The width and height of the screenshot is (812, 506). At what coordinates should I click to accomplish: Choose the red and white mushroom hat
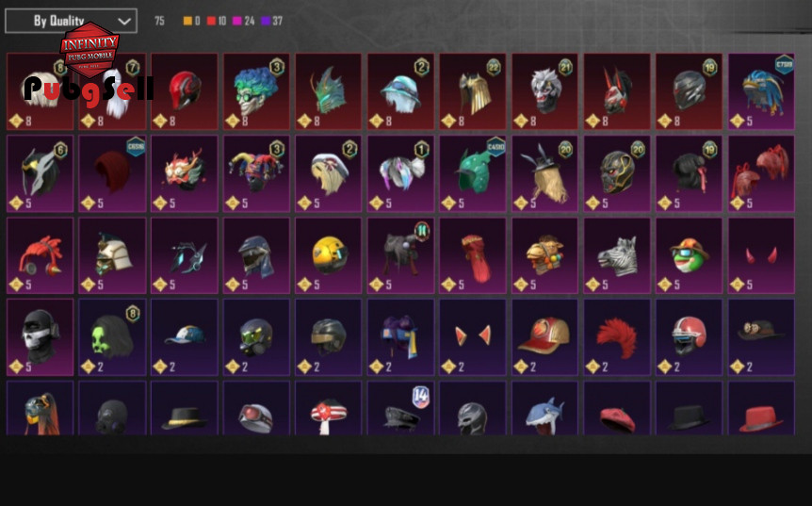pyautogui.click(x=329, y=408)
